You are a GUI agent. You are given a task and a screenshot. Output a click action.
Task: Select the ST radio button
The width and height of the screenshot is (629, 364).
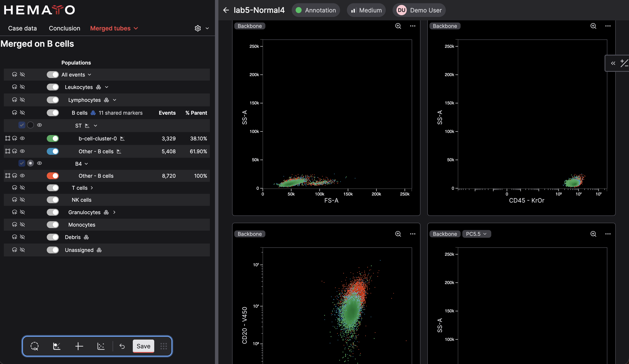click(30, 125)
